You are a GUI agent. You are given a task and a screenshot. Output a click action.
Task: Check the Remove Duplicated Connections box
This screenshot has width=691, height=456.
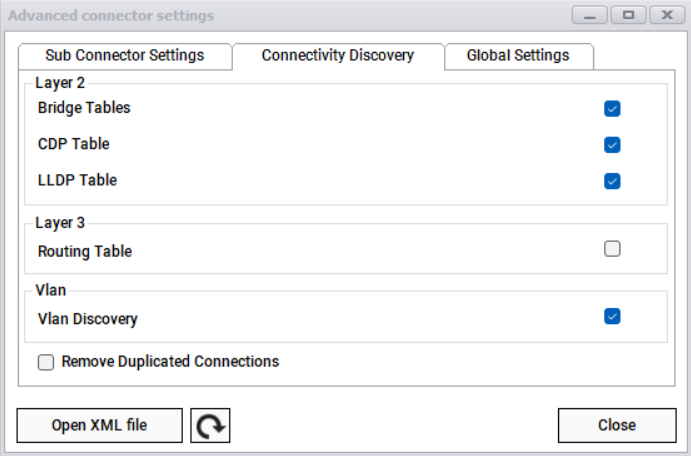(46, 362)
